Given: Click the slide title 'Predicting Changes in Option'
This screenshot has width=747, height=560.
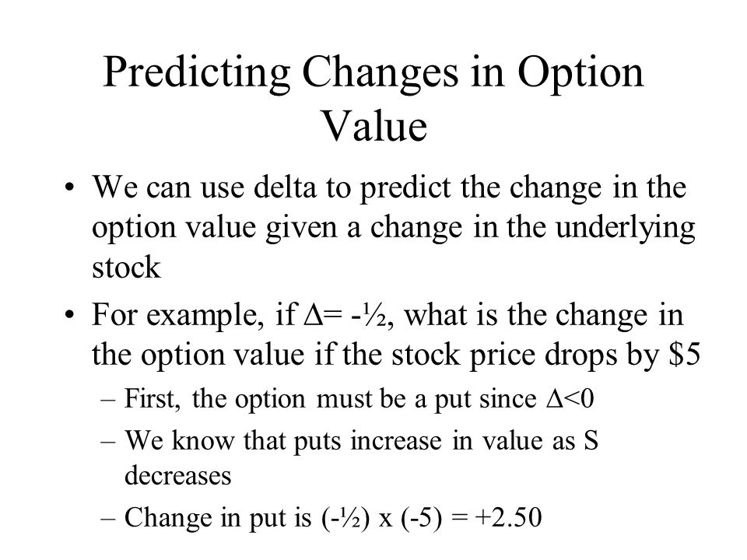Looking at the screenshot, I should (373, 72).
